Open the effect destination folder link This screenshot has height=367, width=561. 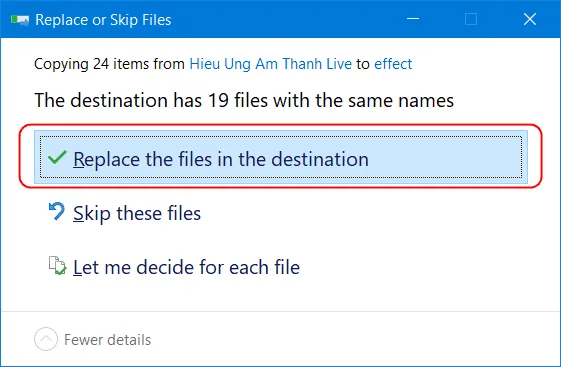[393, 64]
